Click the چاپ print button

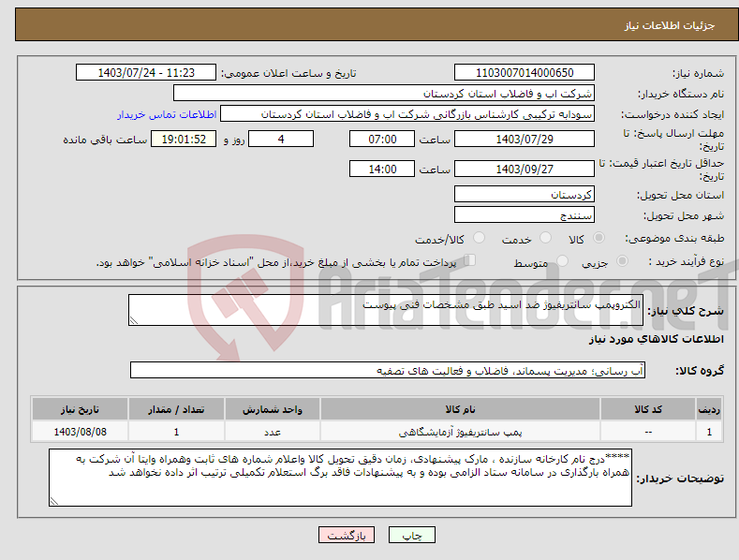412,535
